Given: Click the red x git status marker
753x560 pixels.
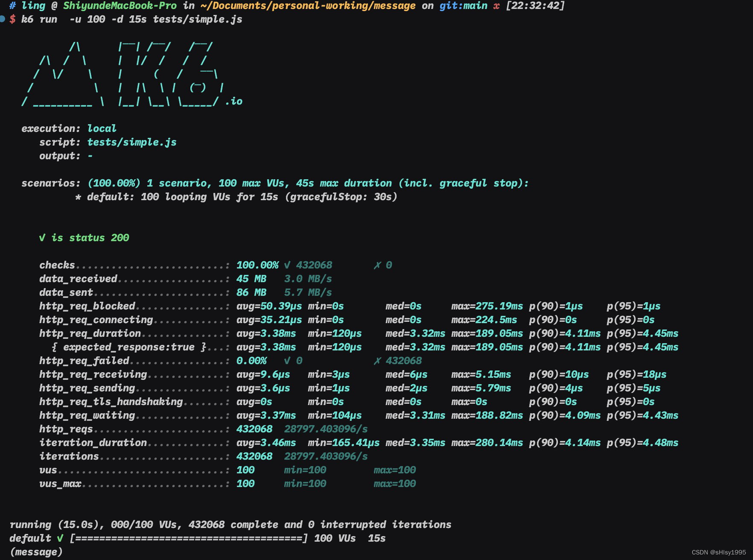Looking at the screenshot, I should [496, 6].
